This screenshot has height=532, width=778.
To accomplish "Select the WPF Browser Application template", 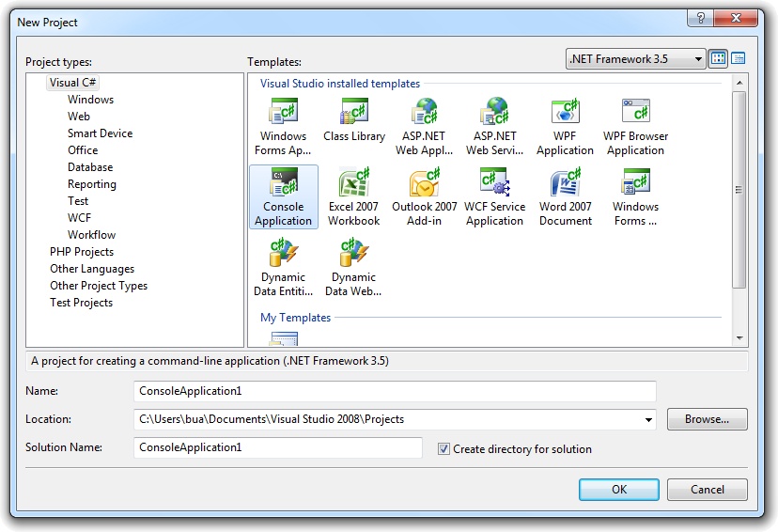I will [x=635, y=127].
